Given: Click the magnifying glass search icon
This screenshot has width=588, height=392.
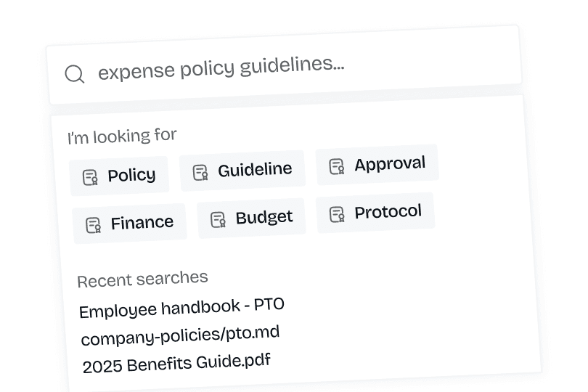Looking at the screenshot, I should click(75, 73).
